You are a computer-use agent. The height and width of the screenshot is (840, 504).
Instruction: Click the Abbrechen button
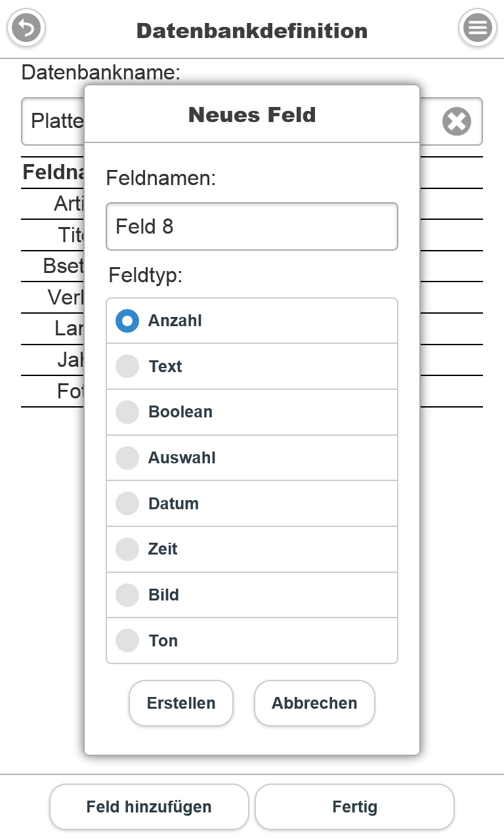[x=314, y=703]
